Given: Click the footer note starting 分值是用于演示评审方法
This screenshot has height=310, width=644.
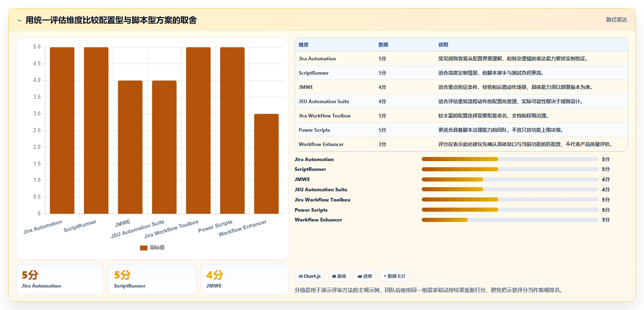Looking at the screenshot, I should pos(429,290).
